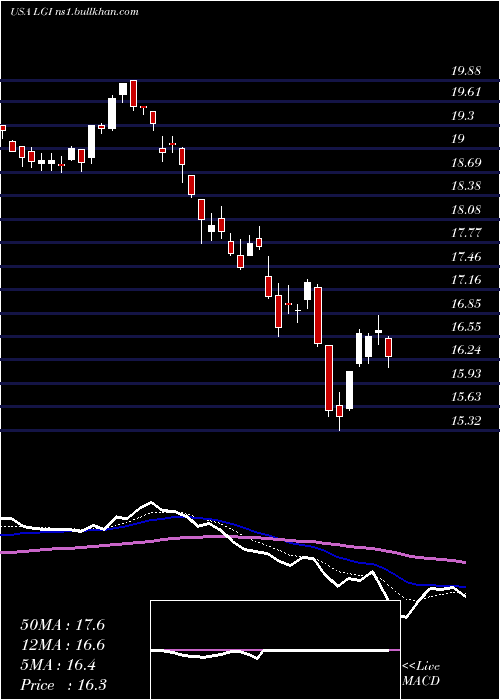The image size is (500, 700).
Task: Click the '50MA : 17.6' readout
Action: click(62, 625)
